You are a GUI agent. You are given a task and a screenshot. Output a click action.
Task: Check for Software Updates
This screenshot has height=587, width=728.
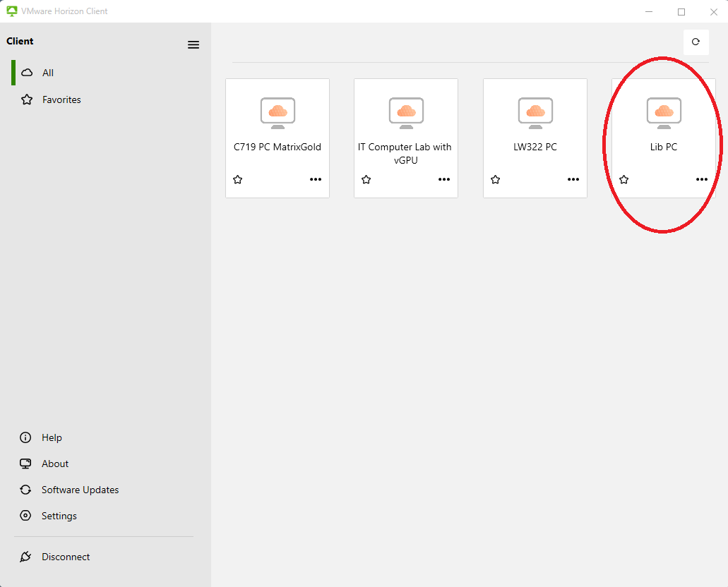tap(80, 490)
